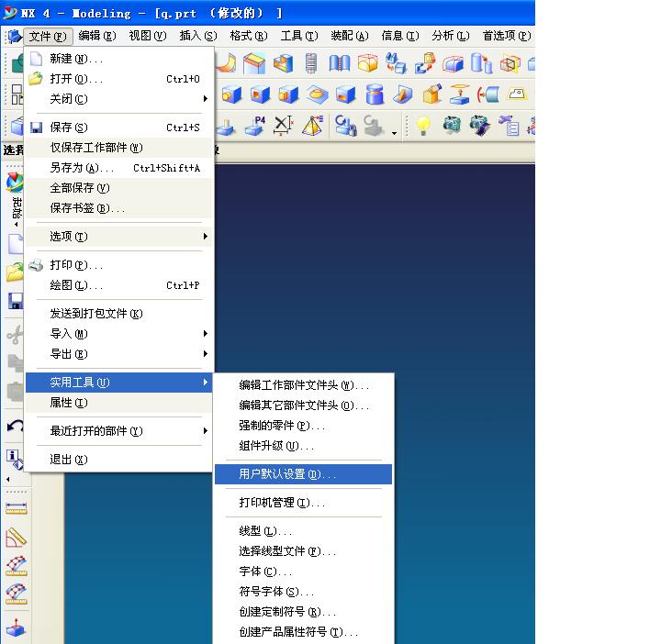Open 用户默认设置(D) customer defaults
The width and height of the screenshot is (661, 644).
pos(304,474)
